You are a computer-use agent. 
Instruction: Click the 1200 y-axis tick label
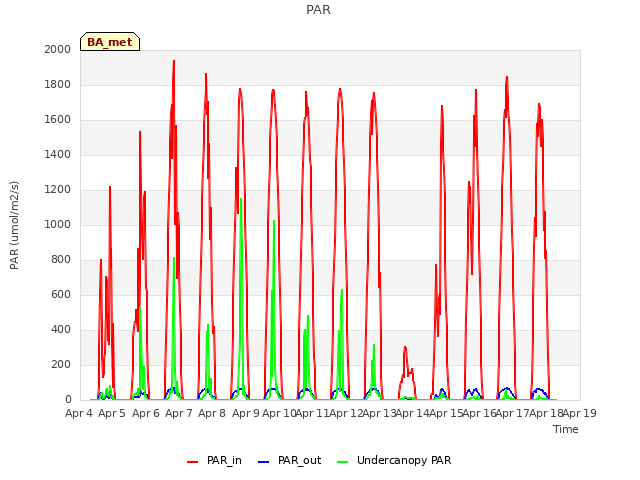58,189
